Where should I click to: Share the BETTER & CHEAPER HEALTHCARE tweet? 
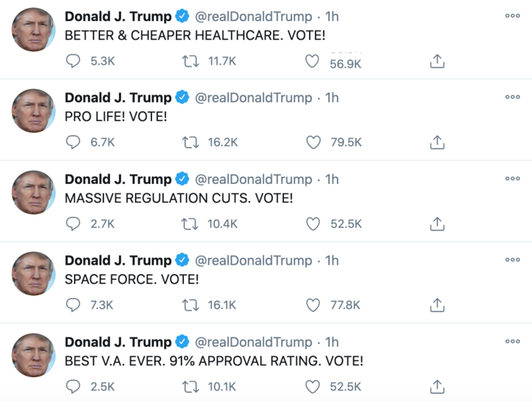tap(437, 62)
